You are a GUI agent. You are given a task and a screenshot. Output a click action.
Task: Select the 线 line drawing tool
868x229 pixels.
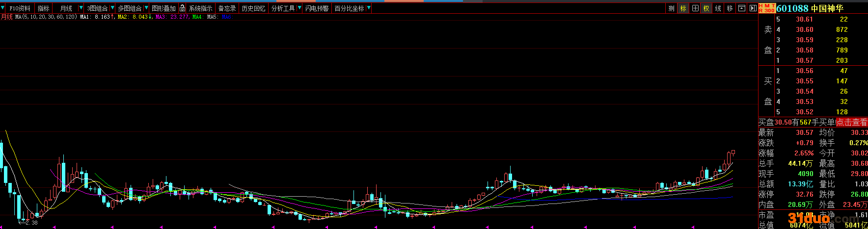(x=718, y=8)
